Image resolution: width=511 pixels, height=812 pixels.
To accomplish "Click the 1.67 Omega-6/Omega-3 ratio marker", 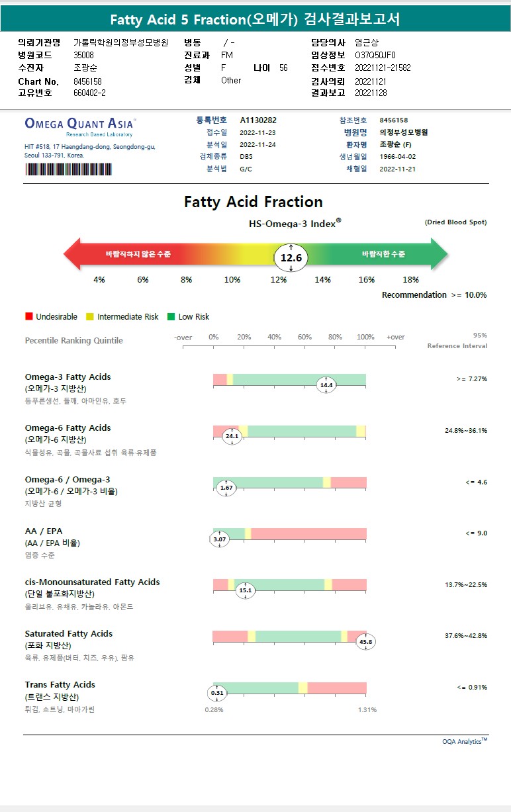I will pos(226,488).
